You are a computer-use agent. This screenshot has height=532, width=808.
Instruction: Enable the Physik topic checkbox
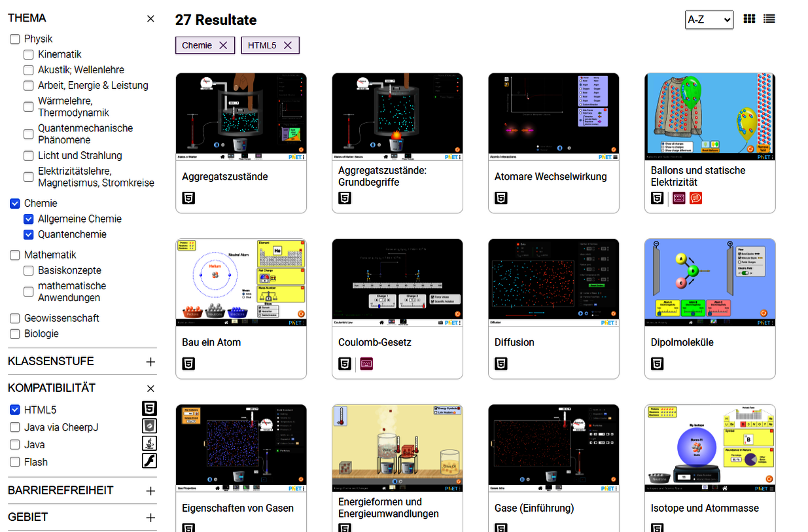15,39
